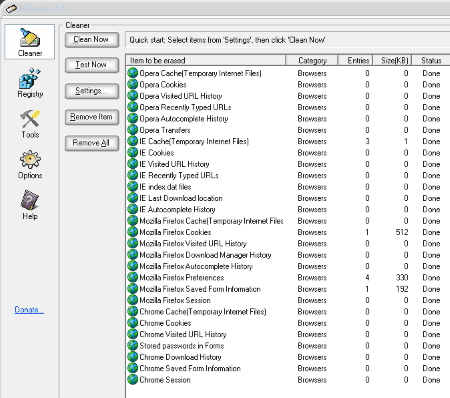
Task: Click globe icon of Opera Cookies row
Action: (133, 84)
